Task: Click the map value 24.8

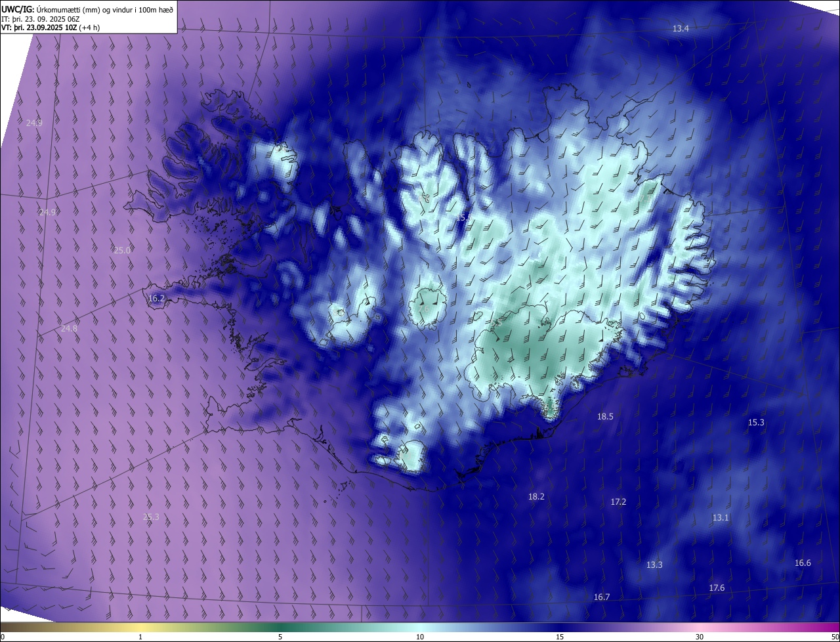Action: coord(69,329)
